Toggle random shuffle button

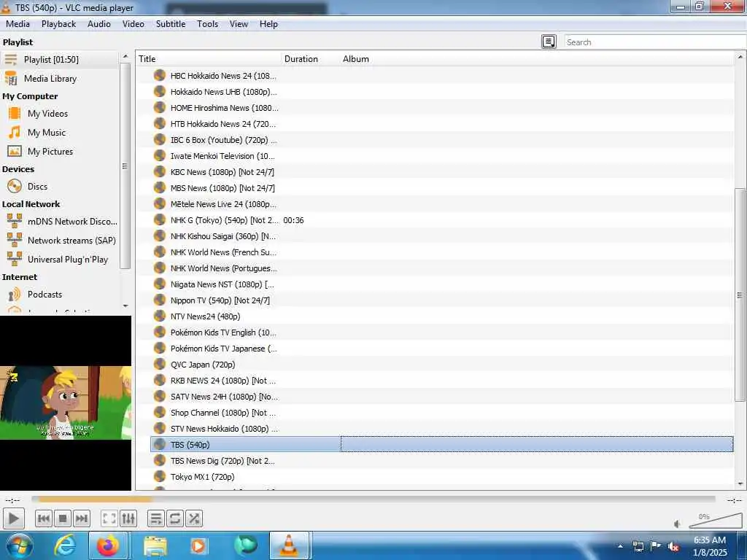click(194, 518)
